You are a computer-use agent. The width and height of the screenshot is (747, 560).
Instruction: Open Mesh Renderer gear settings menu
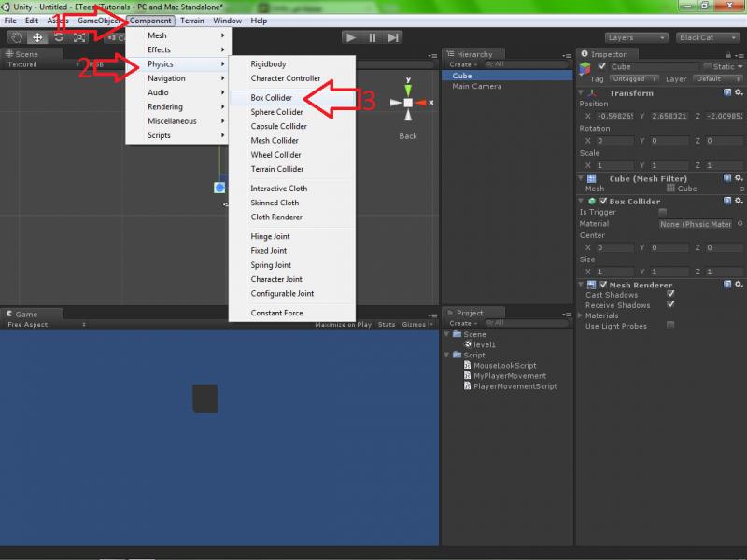click(738, 285)
